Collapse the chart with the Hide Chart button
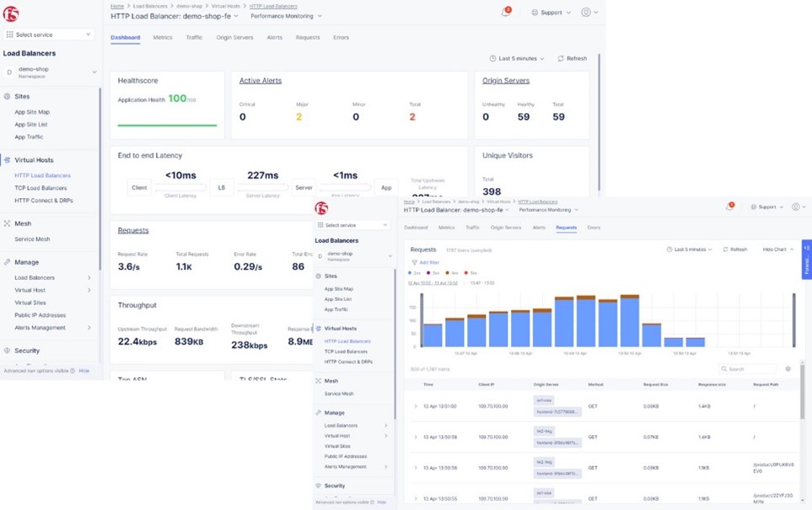The width and height of the screenshot is (812, 510). [777, 250]
